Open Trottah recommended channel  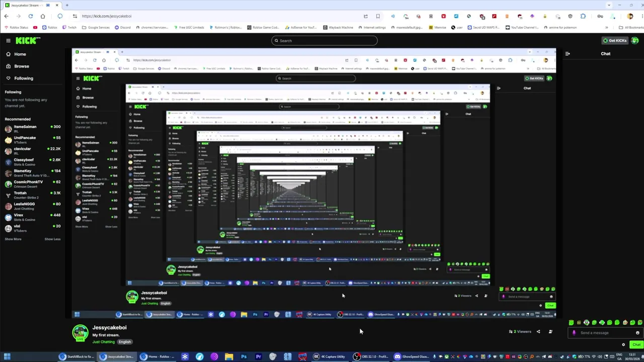32,195
